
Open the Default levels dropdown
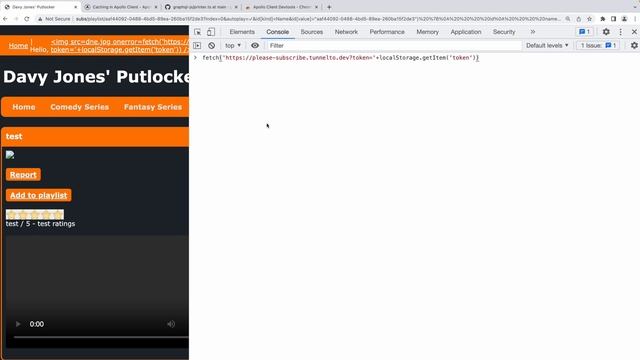(x=547, y=46)
